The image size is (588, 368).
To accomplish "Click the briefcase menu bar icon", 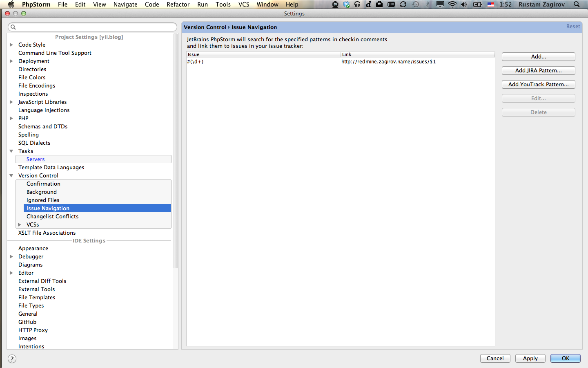I will point(379,4).
